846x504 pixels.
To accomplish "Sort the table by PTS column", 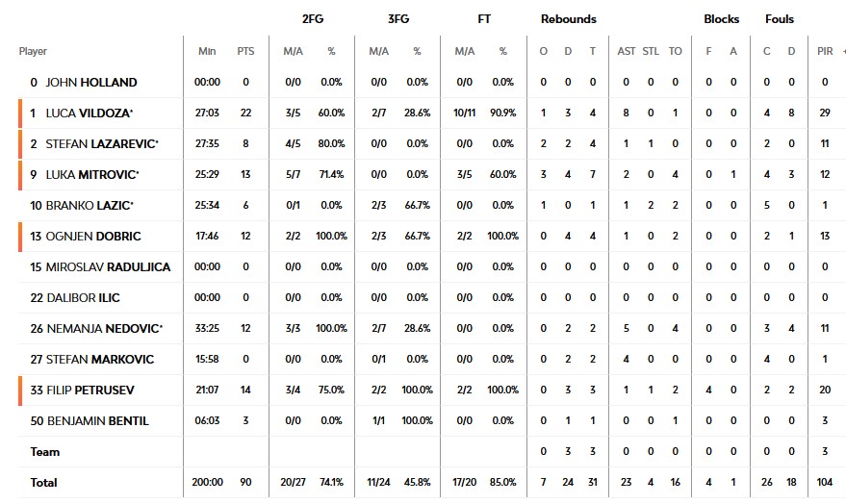I will (x=245, y=51).
